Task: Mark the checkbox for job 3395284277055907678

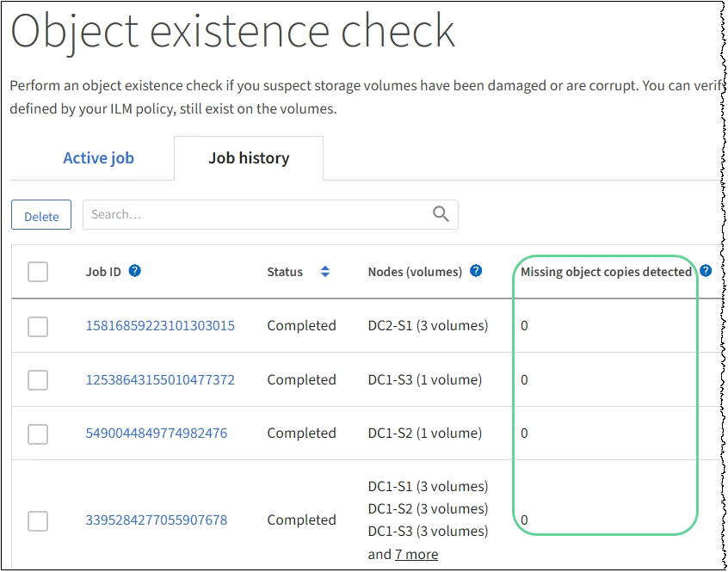Action: (38, 520)
